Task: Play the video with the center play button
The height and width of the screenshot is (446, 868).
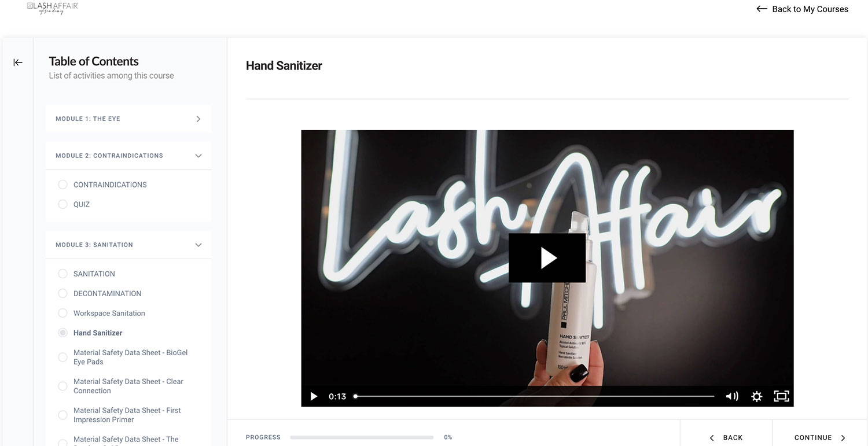Action: click(547, 258)
